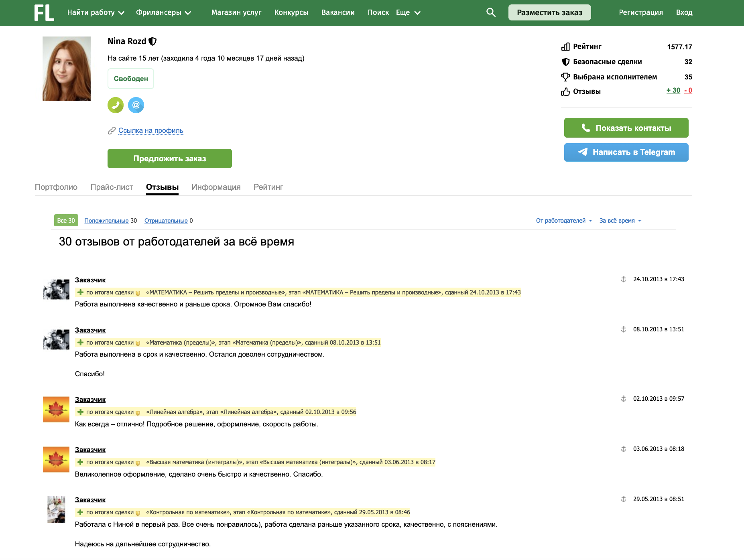
Task: Click the FL logo in header
Action: point(44,13)
